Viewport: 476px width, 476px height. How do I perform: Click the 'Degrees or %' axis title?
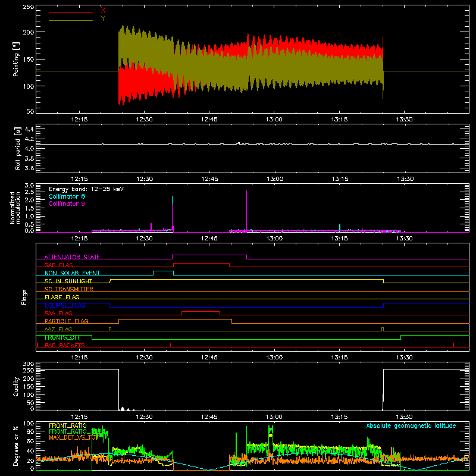[x=15, y=446]
